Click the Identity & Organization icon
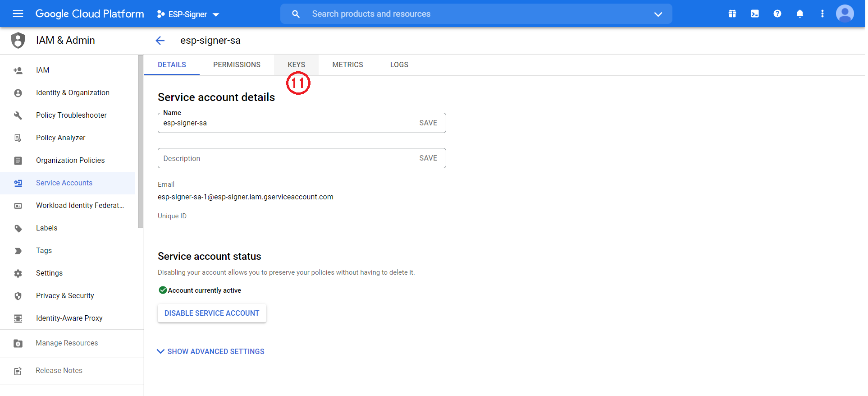This screenshot has height=396, width=868. coord(18,93)
